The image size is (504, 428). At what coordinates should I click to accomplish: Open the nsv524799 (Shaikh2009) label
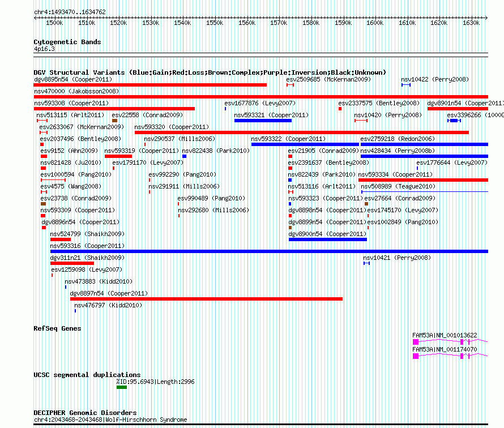87,234
